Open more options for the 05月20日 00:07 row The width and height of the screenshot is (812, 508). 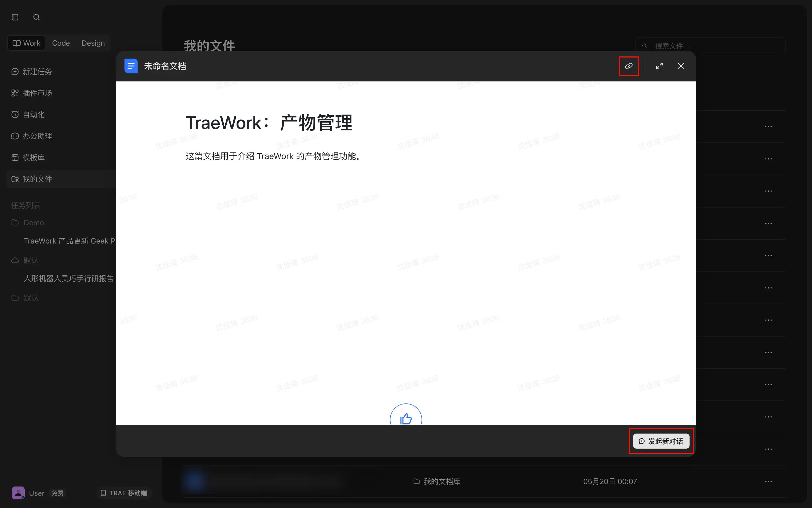pyautogui.click(x=769, y=481)
